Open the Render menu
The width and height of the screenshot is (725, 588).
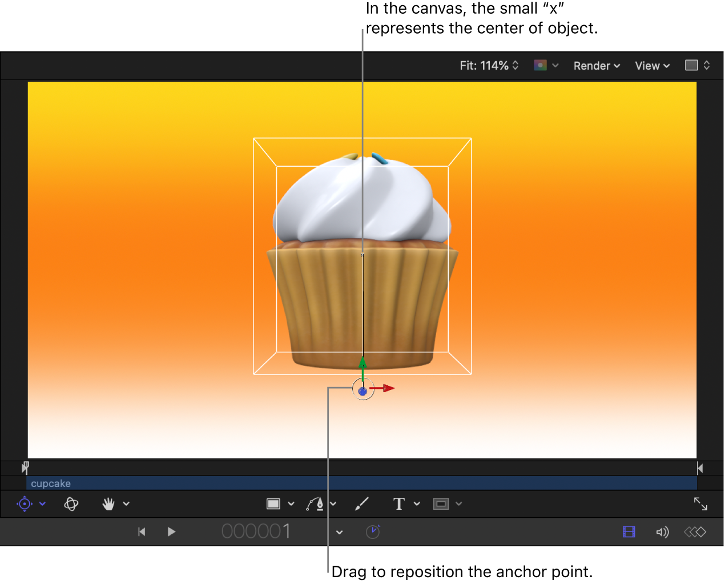pyautogui.click(x=596, y=65)
